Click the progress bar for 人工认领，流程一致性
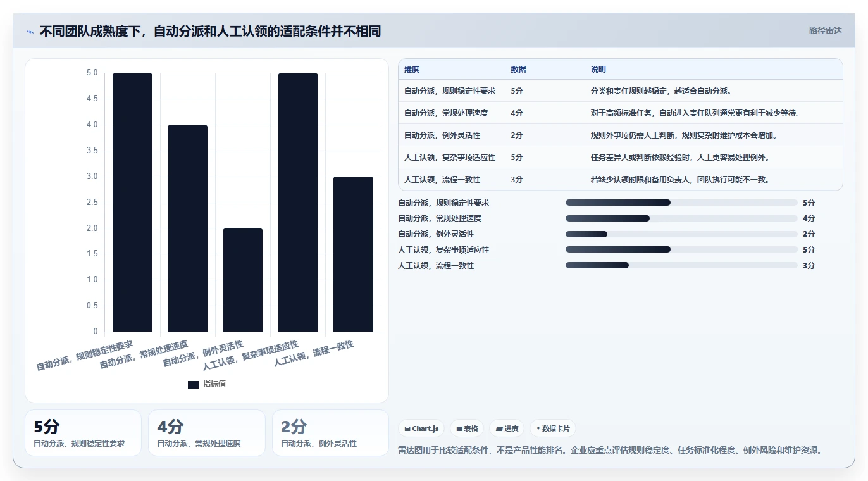868x481 pixels. [x=681, y=265]
